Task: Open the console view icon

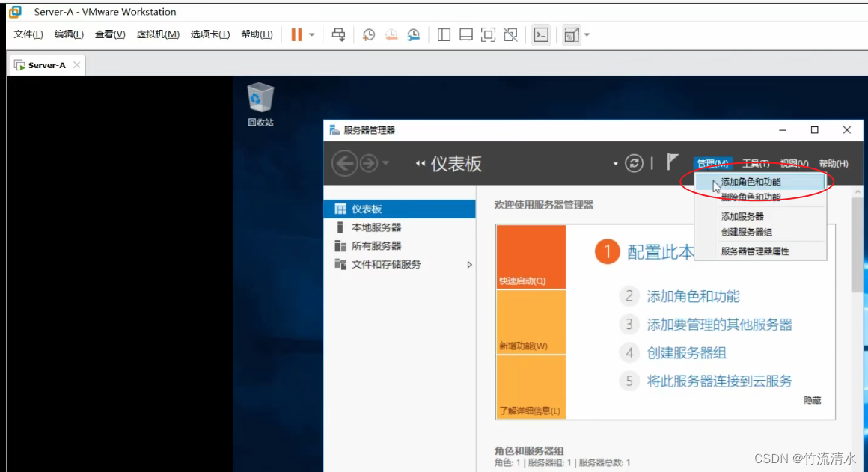Action: click(541, 35)
